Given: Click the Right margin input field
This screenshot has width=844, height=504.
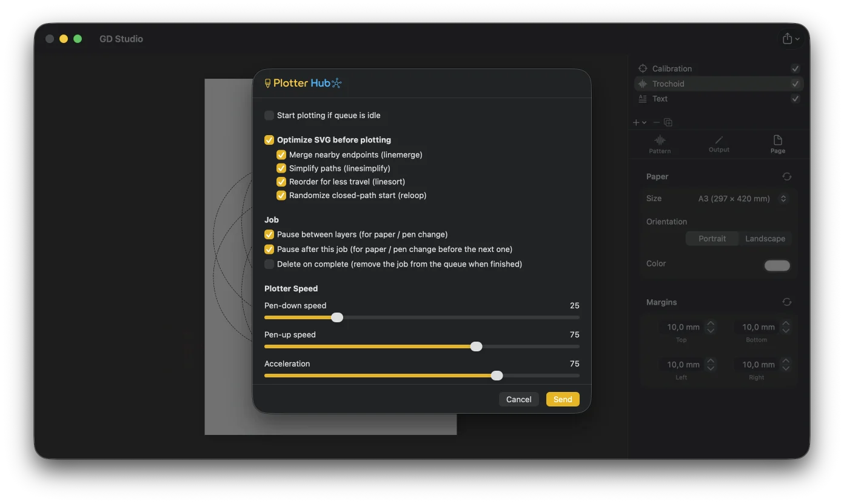Looking at the screenshot, I should coord(757,365).
